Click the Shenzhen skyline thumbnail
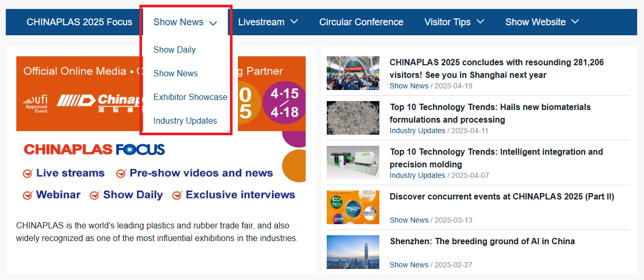 [x=353, y=252]
